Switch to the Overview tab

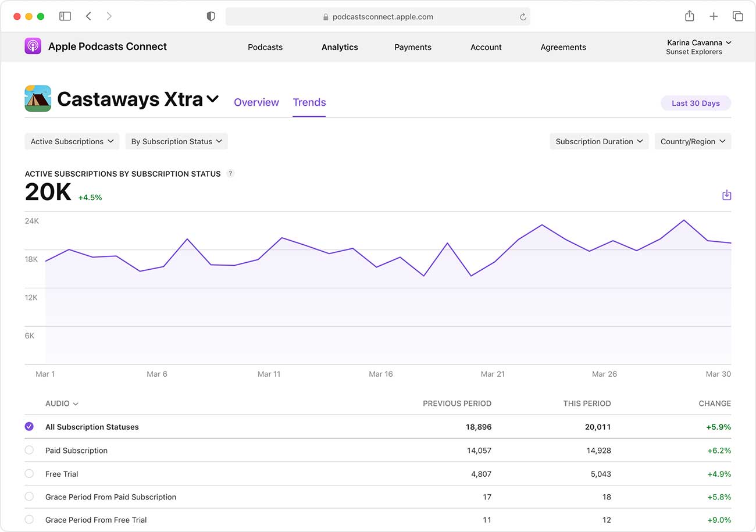256,102
